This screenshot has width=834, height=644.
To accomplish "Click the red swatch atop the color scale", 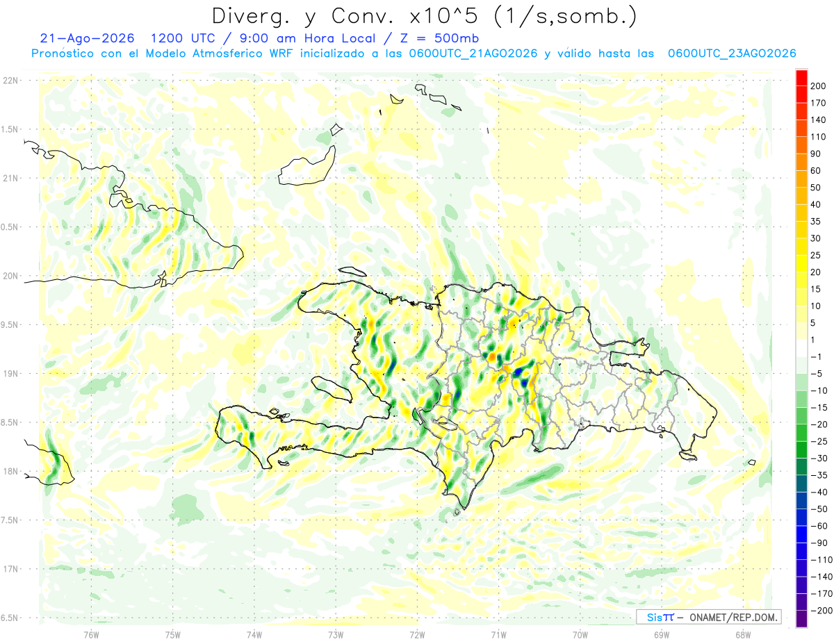I will (801, 78).
